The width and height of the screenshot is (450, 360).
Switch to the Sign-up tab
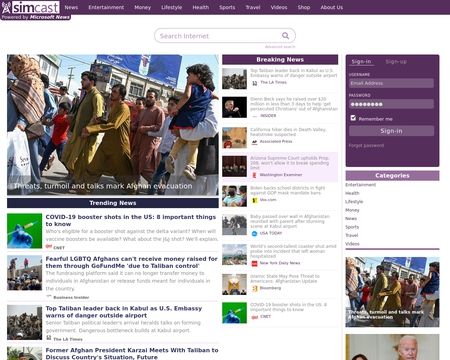point(396,62)
